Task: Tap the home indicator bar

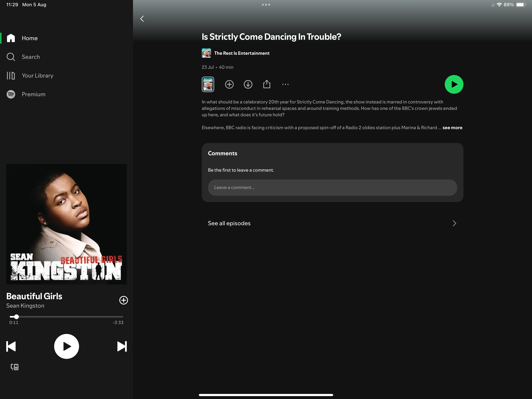Action: (266, 395)
